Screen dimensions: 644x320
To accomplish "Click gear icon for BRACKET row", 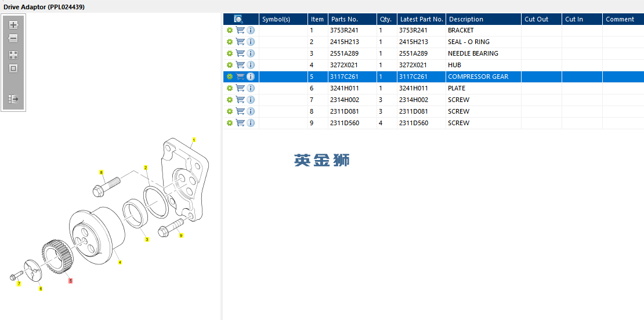I will 230,30.
